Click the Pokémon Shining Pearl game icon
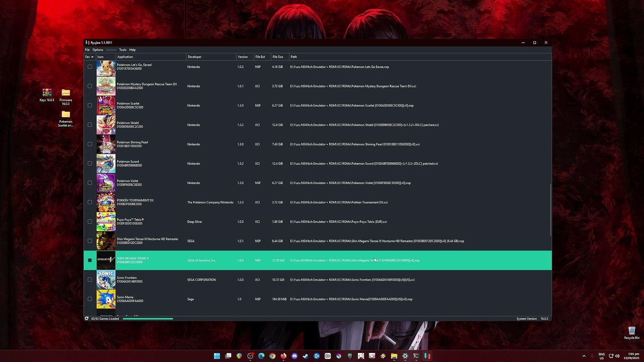The width and height of the screenshot is (644, 362). click(106, 144)
